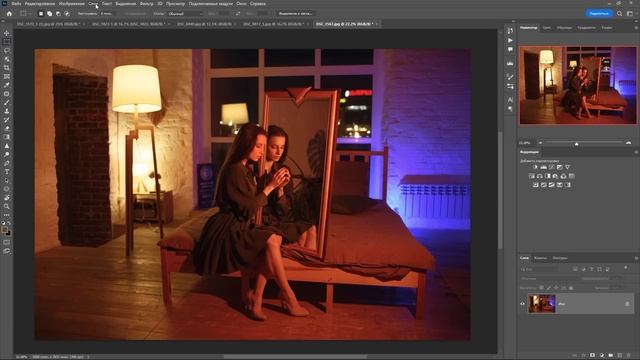Screen dimensions: 640x360
Task: Zoom in using the Navigator mountain icon
Action: pos(629,143)
